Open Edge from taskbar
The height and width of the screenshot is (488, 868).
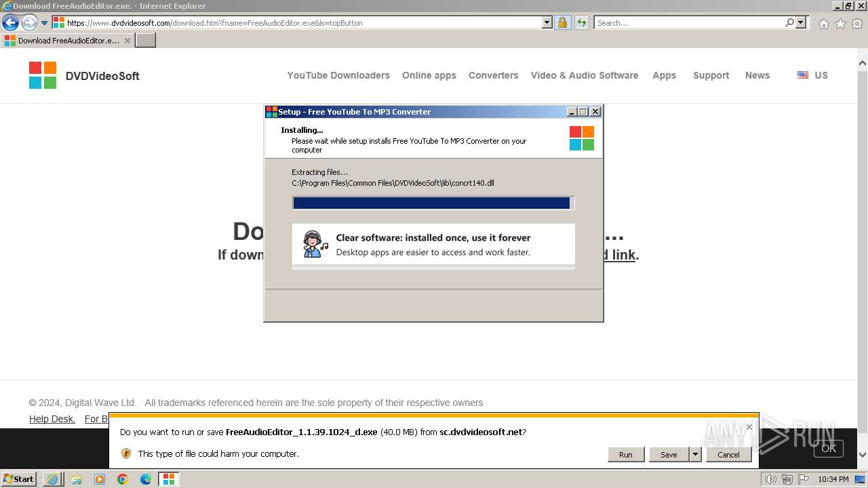(x=146, y=479)
